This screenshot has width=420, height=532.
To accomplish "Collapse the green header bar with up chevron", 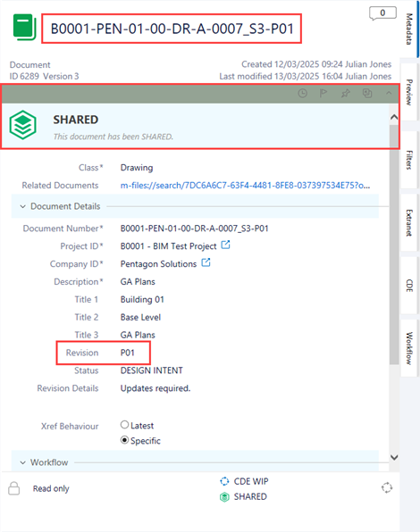I will [389, 93].
